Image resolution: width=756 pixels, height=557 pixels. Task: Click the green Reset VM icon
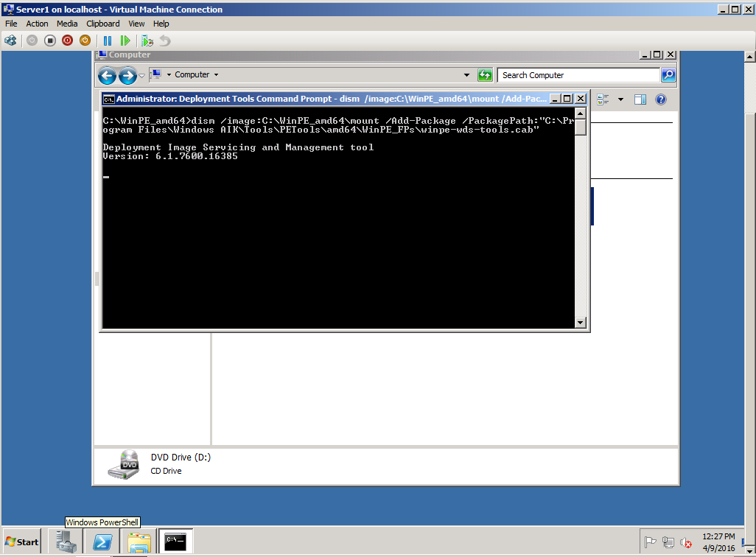pos(125,41)
